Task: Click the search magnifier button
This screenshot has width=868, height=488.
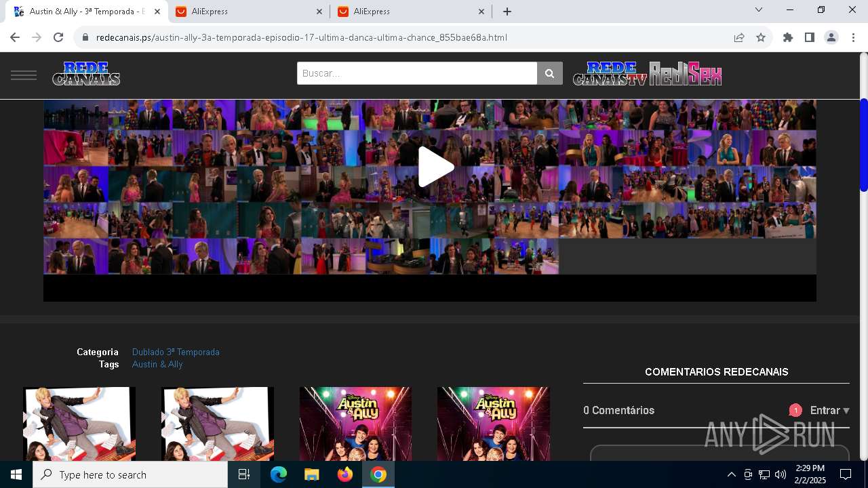Action: point(550,73)
